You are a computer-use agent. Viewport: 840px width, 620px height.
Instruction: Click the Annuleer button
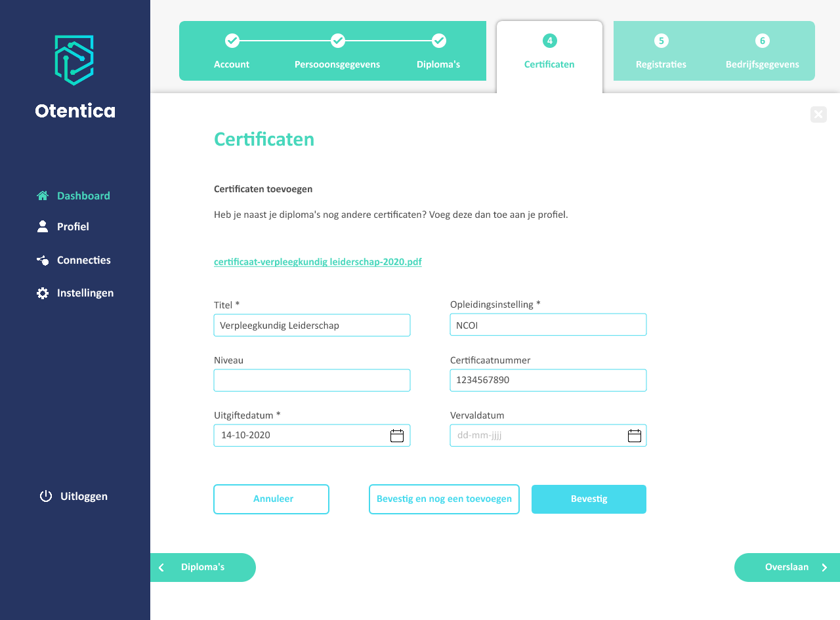pyautogui.click(x=271, y=499)
